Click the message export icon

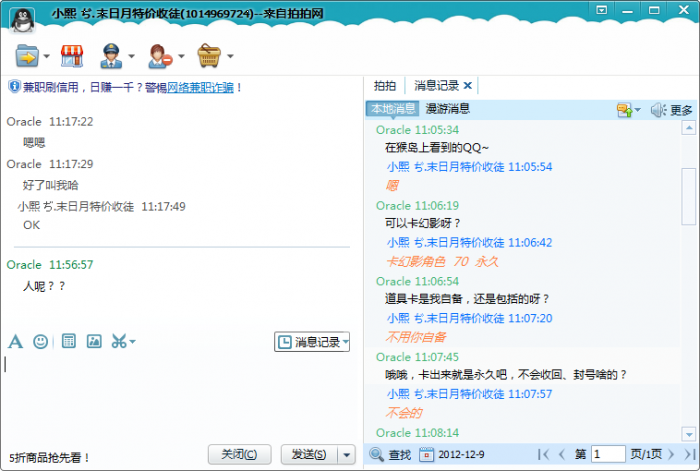624,110
